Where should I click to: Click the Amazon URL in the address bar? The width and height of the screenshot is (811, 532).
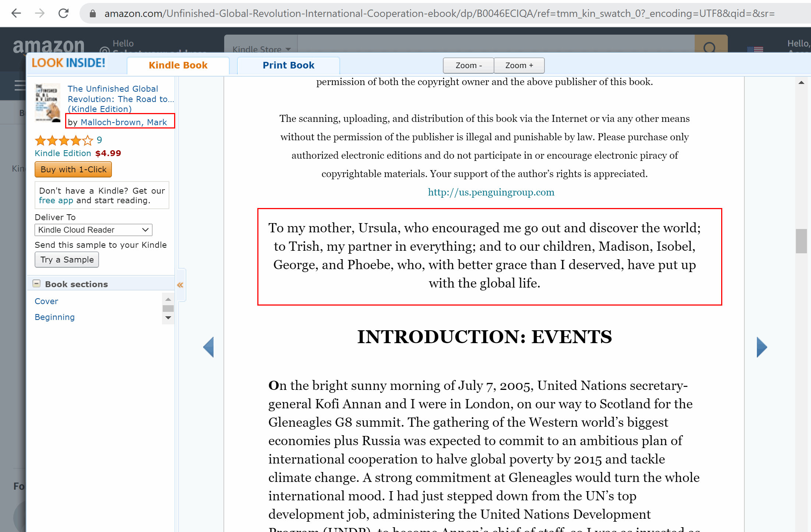[x=439, y=14]
